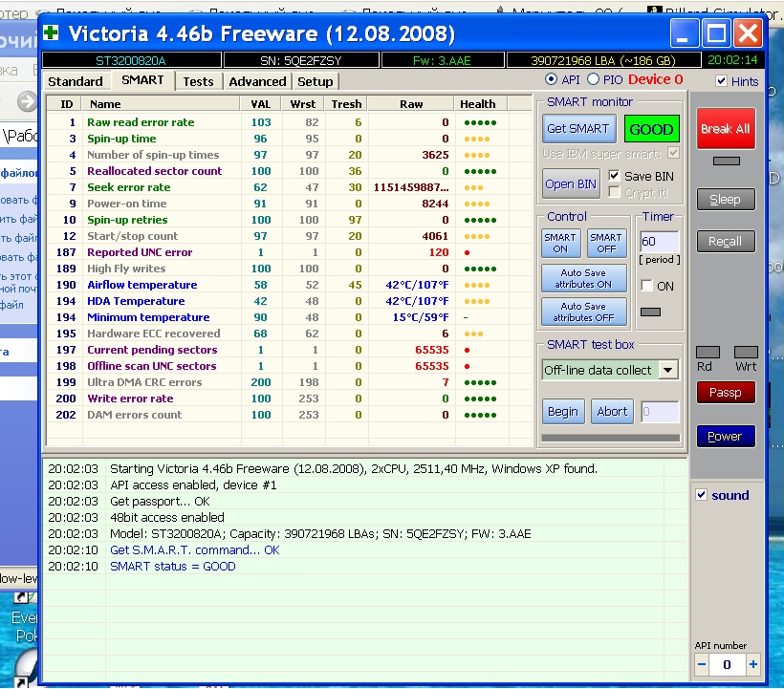The width and height of the screenshot is (784, 689).
Task: Click the green cross Victoria title icon
Action: tap(51, 34)
